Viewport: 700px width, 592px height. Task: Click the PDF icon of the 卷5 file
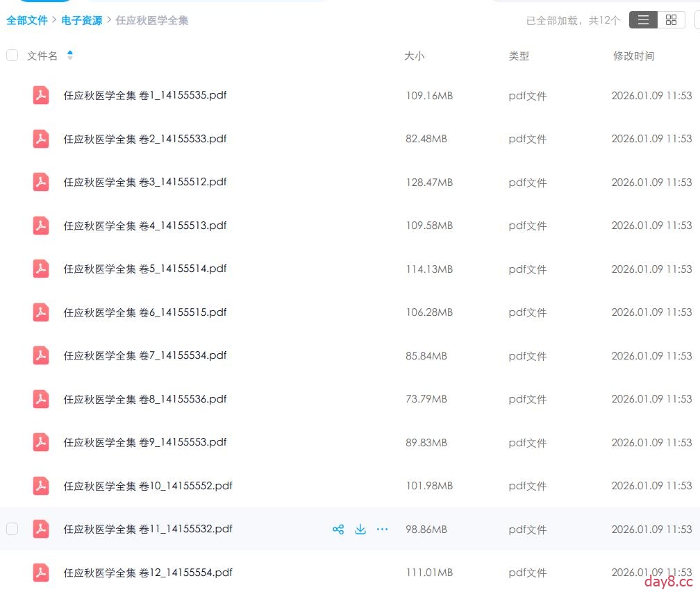tap(41, 269)
